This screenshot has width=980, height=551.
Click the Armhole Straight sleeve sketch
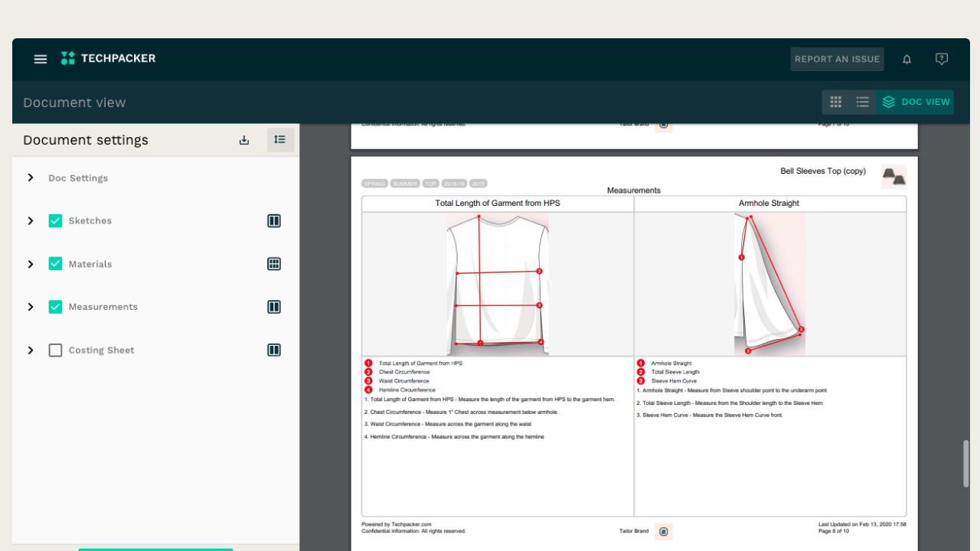(769, 284)
